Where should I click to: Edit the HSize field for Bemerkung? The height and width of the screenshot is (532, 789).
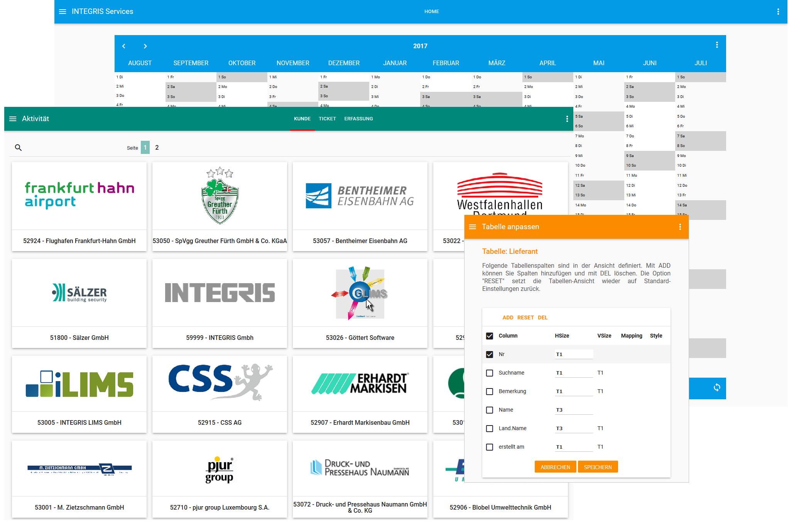(x=574, y=392)
